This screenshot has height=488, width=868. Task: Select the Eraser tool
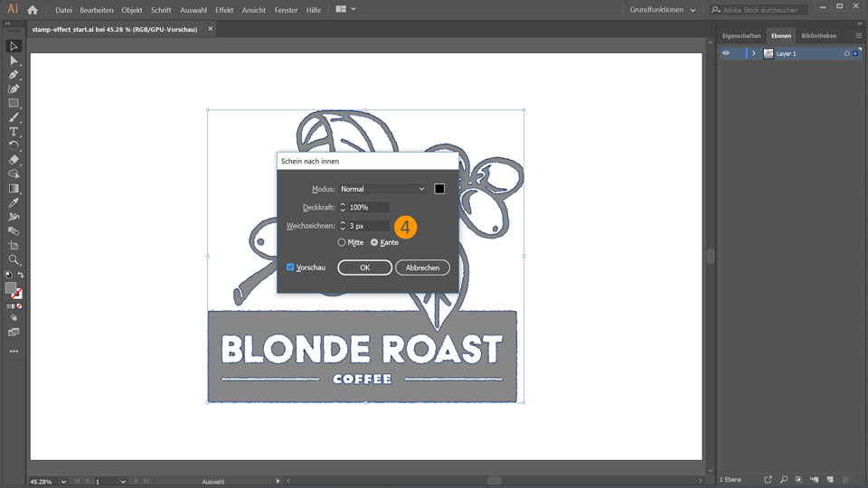click(x=14, y=160)
